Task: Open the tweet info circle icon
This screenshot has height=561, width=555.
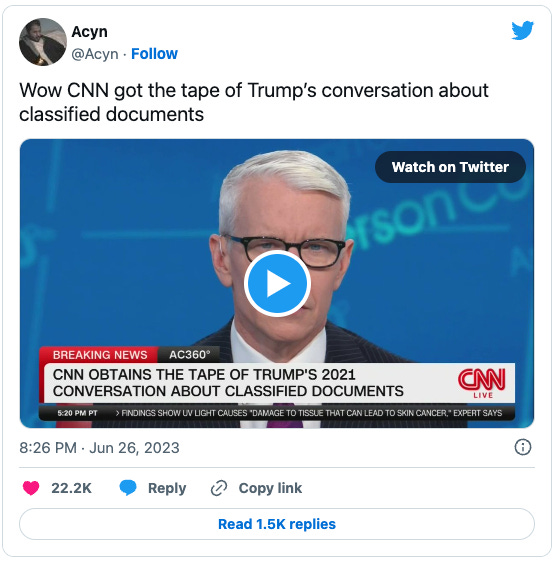Action: click(523, 447)
